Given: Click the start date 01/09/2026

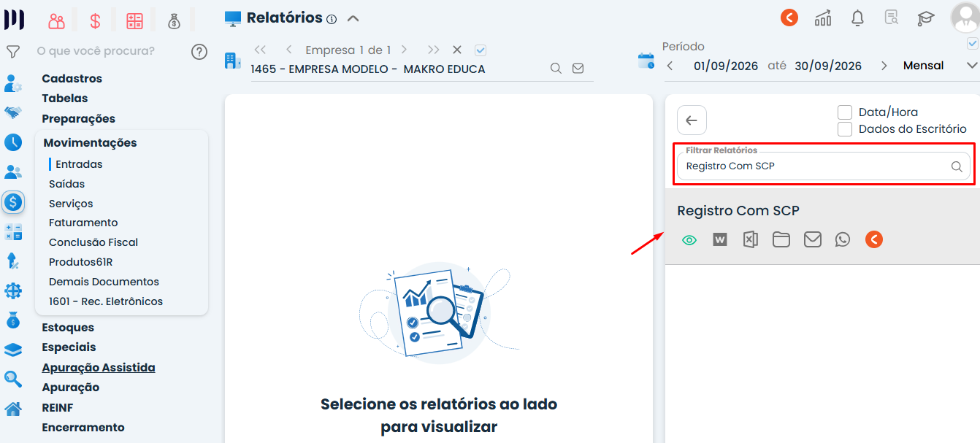Looking at the screenshot, I should (727, 66).
